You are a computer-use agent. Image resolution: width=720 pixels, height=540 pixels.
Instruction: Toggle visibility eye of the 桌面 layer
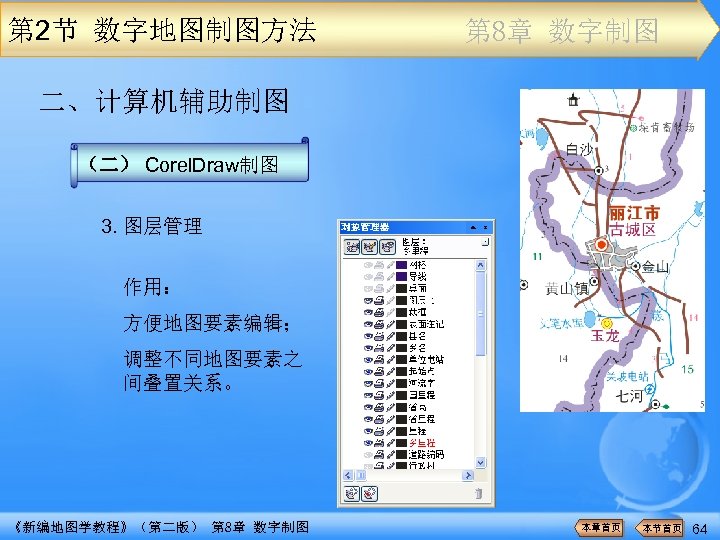click(x=368, y=288)
